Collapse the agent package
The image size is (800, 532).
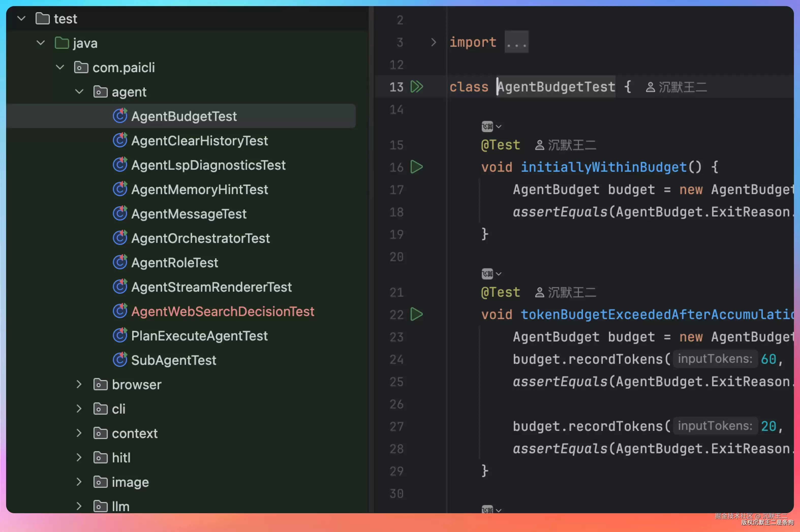tap(79, 92)
